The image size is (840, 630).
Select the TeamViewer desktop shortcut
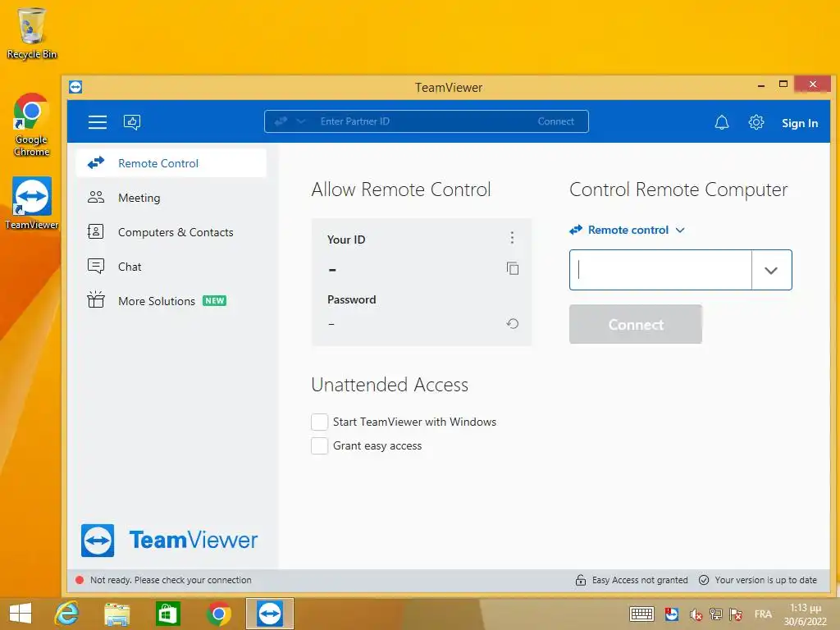tap(32, 203)
